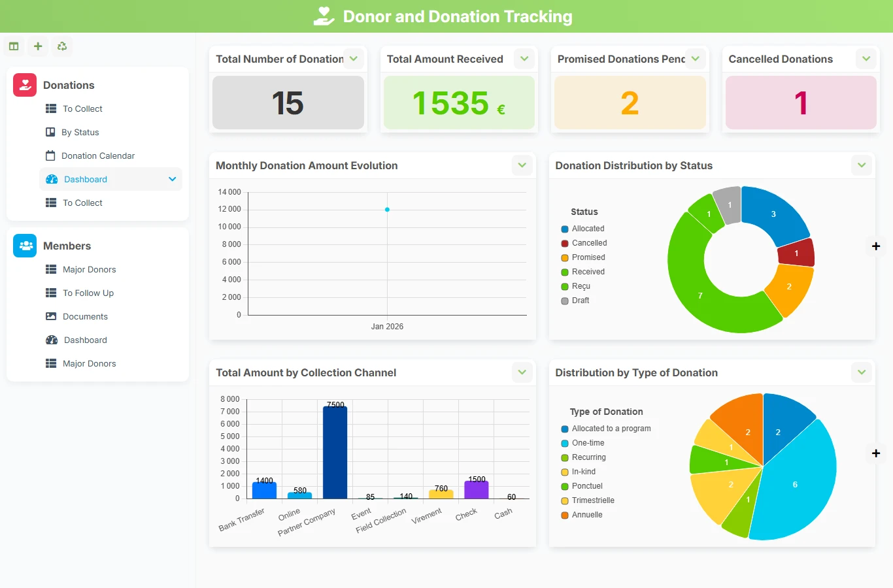The height and width of the screenshot is (588, 893).
Task: Click the gauge icon of Members Dashboard
Action: pos(52,340)
